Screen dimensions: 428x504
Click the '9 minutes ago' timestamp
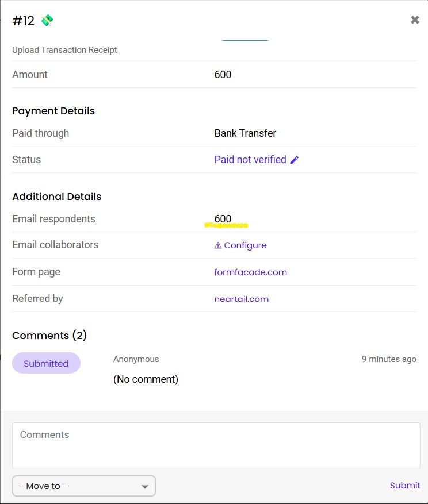[389, 359]
